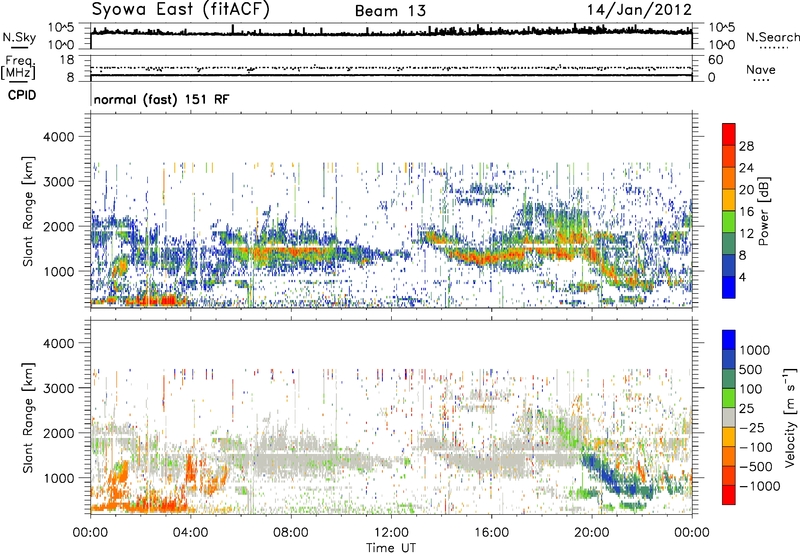Click the 3000 tick on velocity panel
Screen dimensions: 800x554
tap(58, 388)
